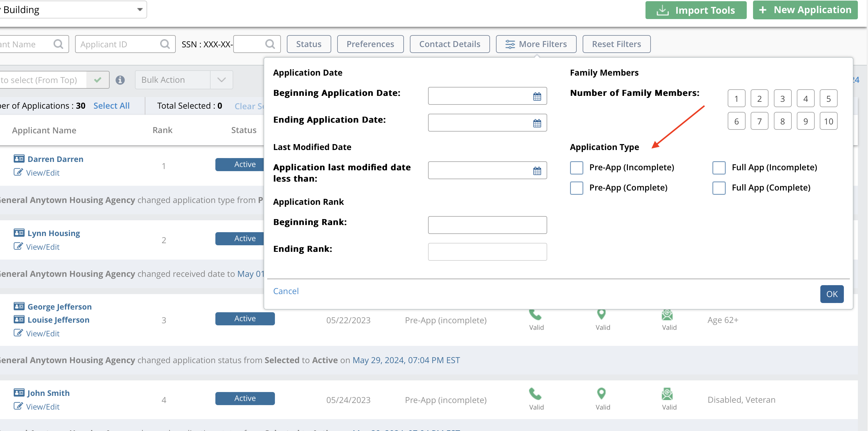Click the Beginning Rank input field

pyautogui.click(x=487, y=225)
